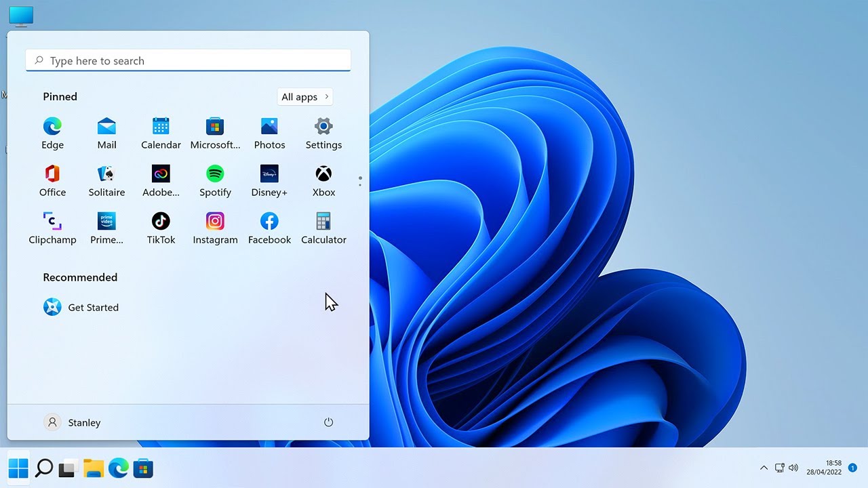Open Microsoft Store from taskbar

click(143, 468)
